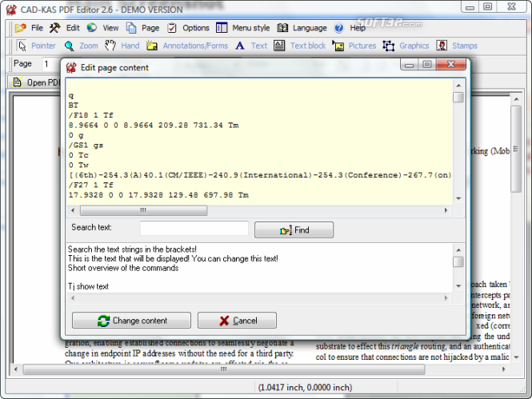Click the main document vertical scrollbar thumb

tap(516, 149)
